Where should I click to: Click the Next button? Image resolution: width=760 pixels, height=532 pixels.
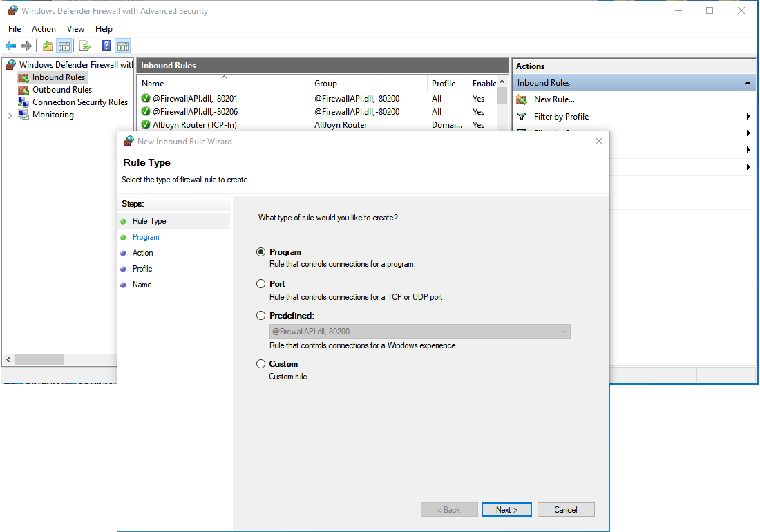[x=506, y=510]
